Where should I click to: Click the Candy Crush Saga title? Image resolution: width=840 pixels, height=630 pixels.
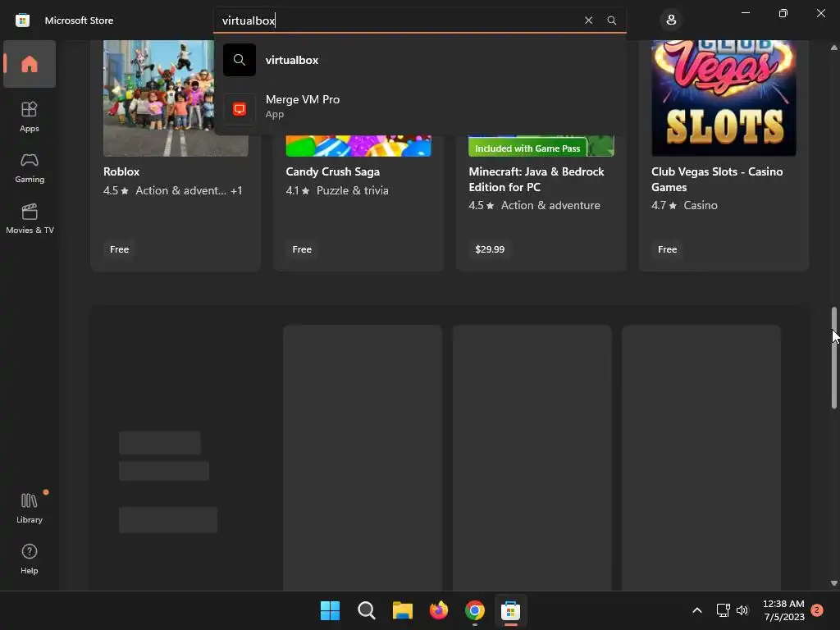333,171
